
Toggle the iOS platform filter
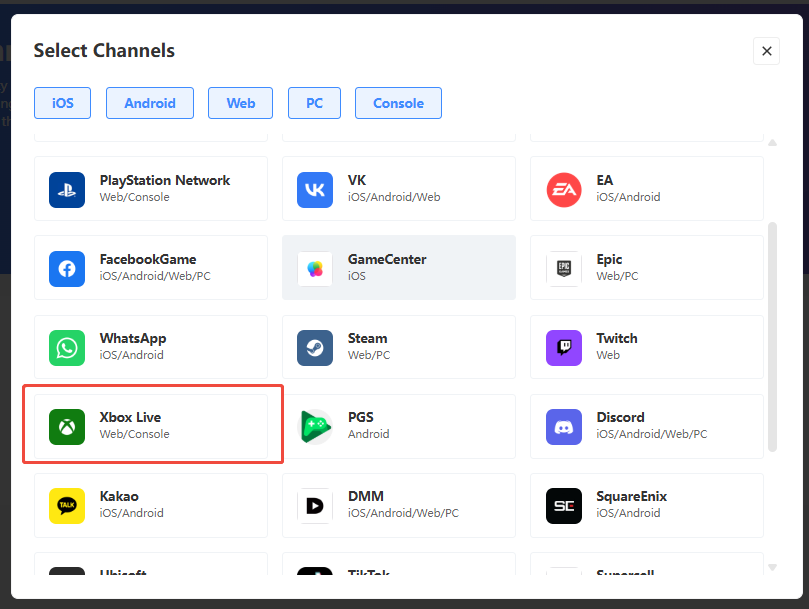coord(62,103)
